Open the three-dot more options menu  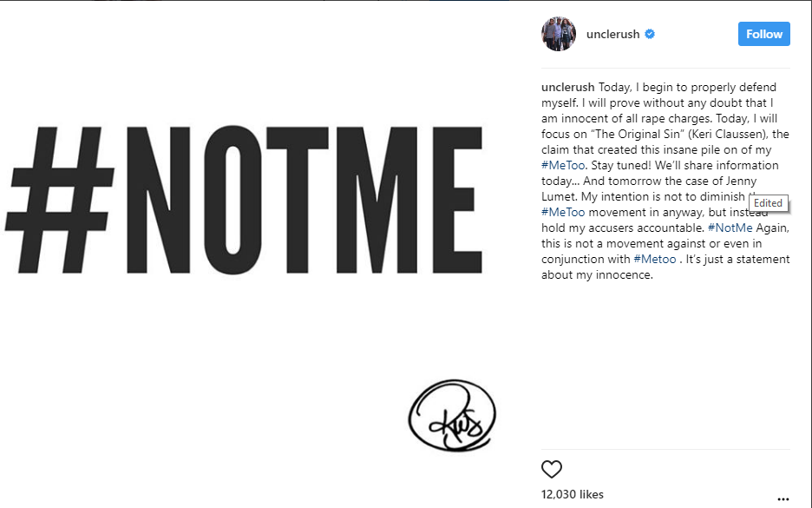[x=783, y=498]
